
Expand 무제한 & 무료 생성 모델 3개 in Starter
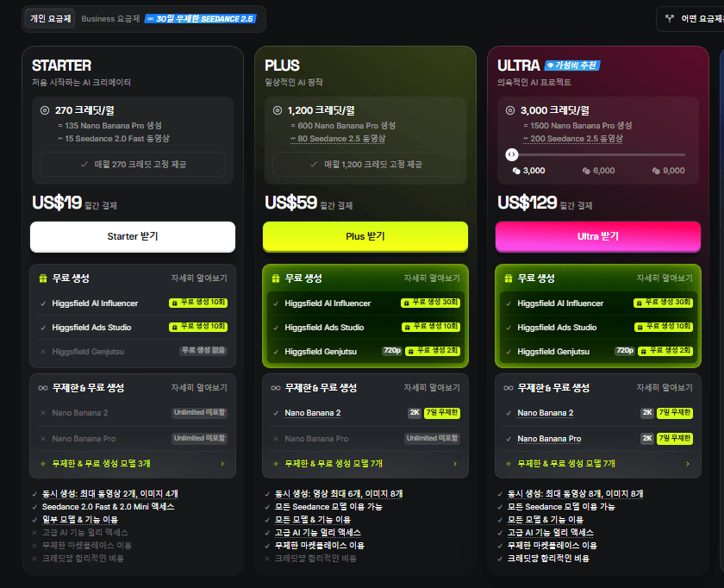133,463
